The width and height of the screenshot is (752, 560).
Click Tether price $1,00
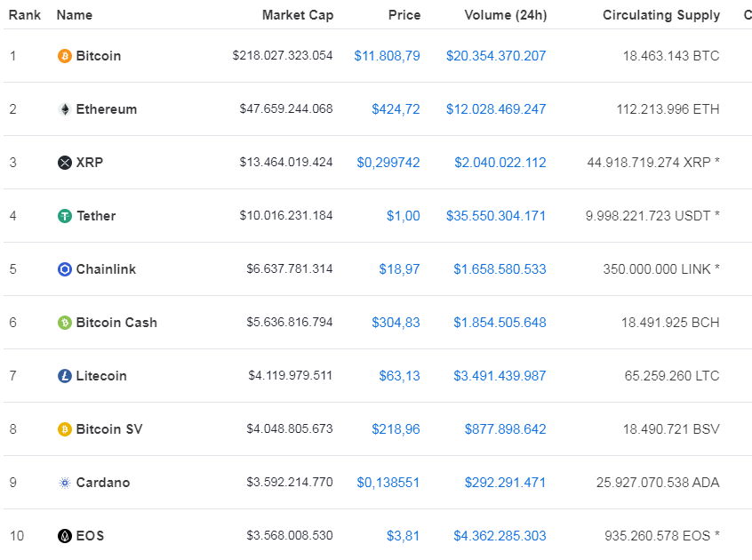click(404, 216)
